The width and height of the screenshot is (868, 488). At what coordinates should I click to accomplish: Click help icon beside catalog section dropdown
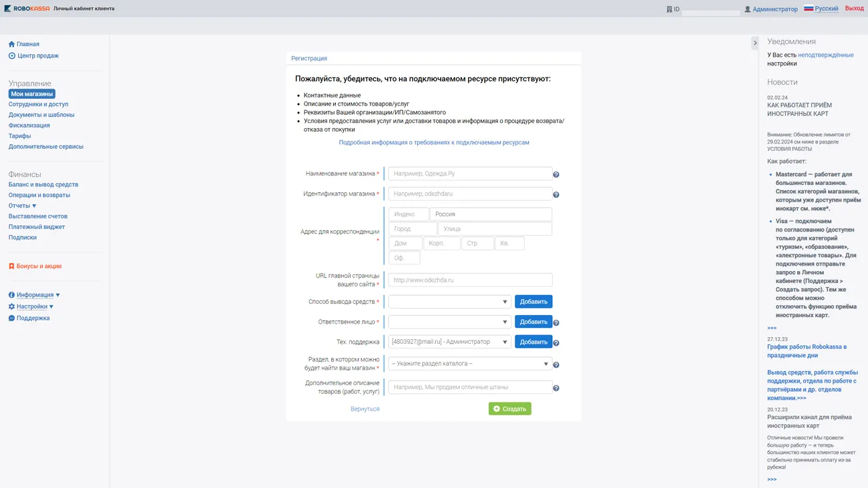(x=556, y=365)
